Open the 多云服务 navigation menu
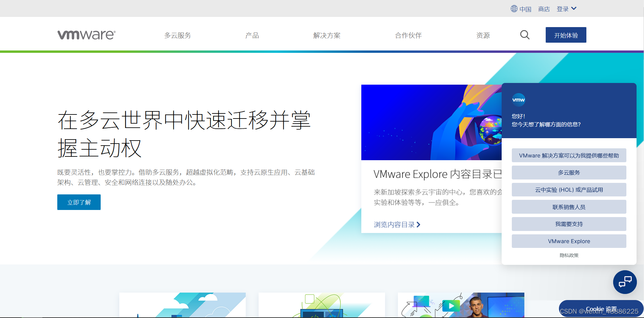 tap(178, 35)
